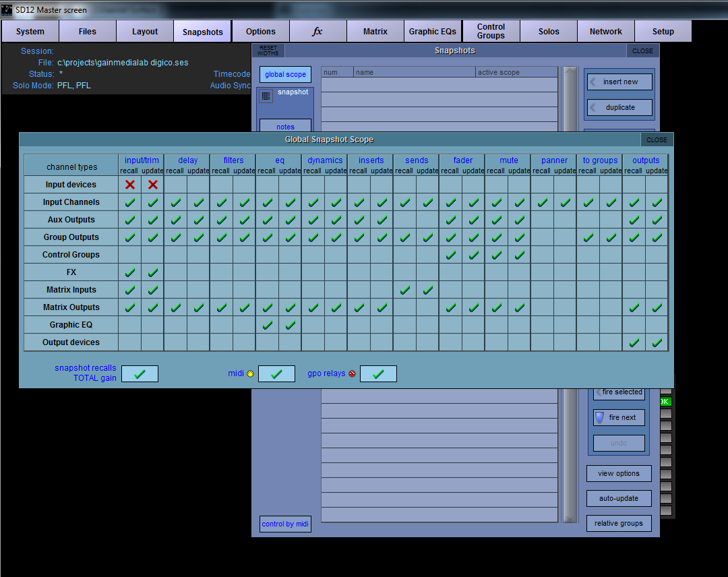The image size is (728, 577).
Task: Open the Files tab
Action: click(x=87, y=32)
